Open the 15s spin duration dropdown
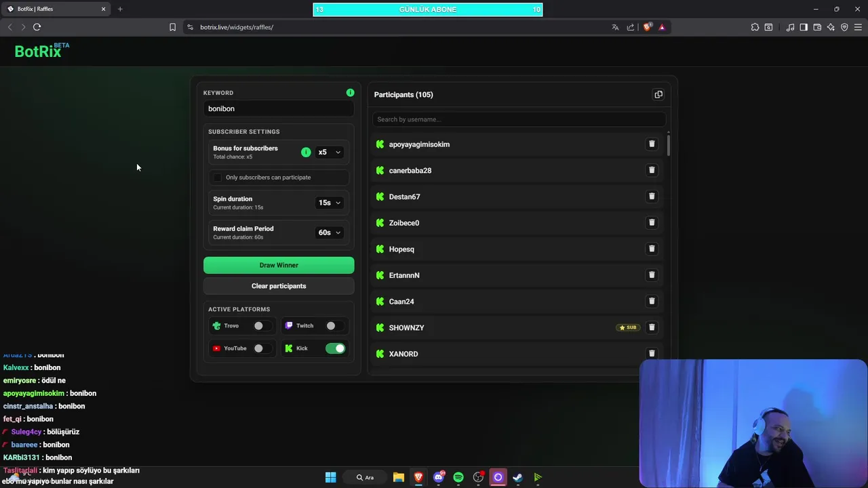The width and height of the screenshot is (868, 488). [330, 203]
